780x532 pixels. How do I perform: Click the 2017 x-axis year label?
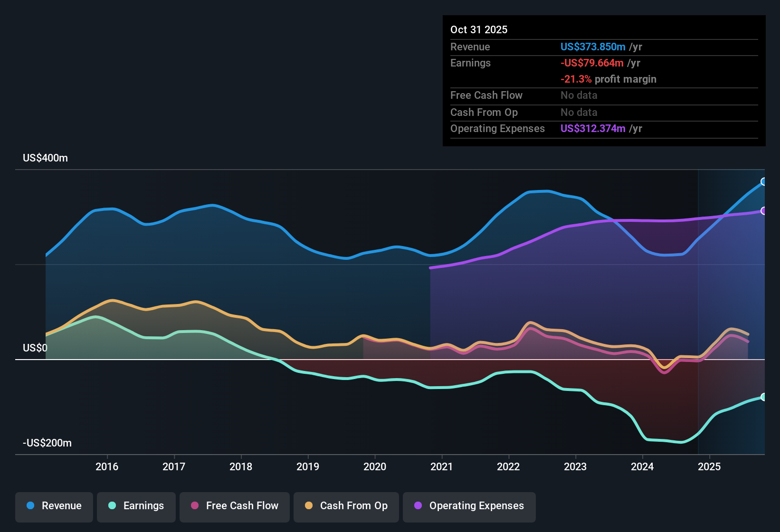(174, 466)
